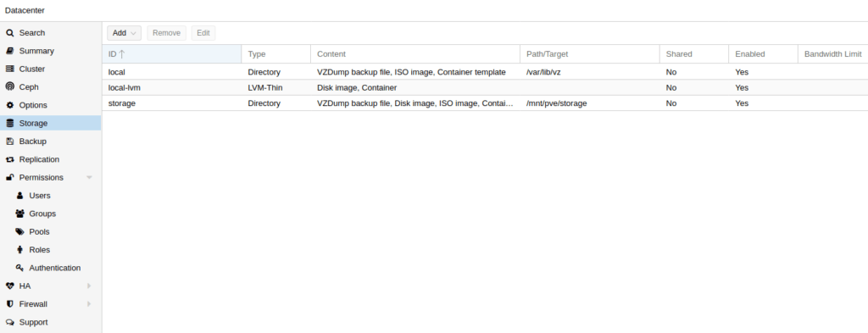
Task: Click the Firewall shield icon
Action: [9, 304]
